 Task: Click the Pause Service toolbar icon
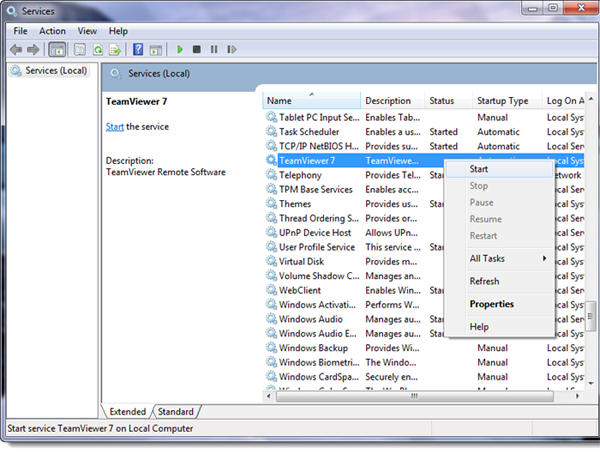pos(214,49)
